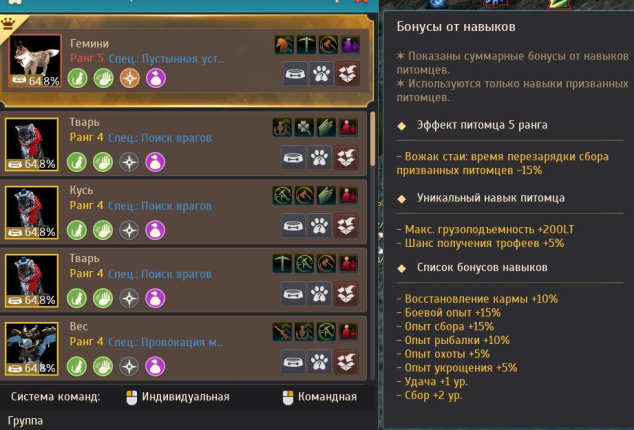Toggle the gray compass icon on Кусь row
This screenshot has height=430, width=634.
point(129,230)
